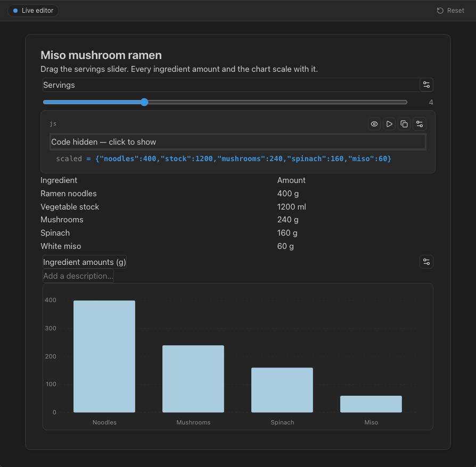The image size is (476, 467).
Task: Click the 240 g mushrooms amount
Action: [288, 220]
